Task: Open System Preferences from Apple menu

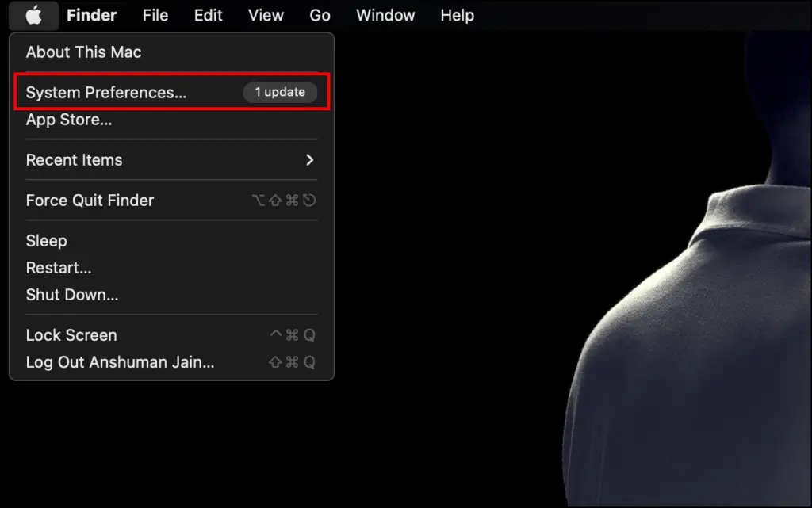Action: click(x=171, y=92)
